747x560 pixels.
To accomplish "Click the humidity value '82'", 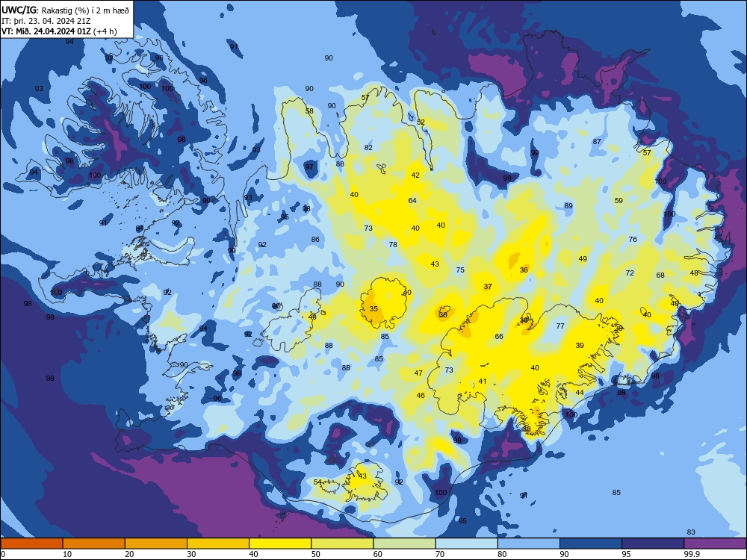I will (x=368, y=148).
